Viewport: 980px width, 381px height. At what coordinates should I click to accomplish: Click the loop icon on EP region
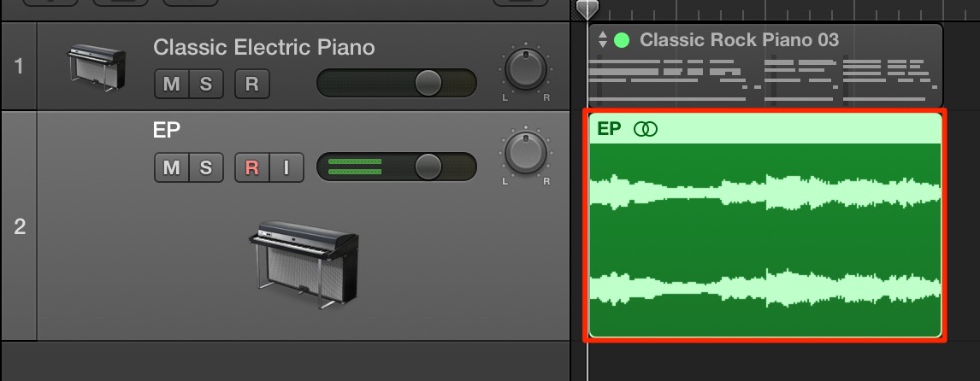tap(646, 129)
